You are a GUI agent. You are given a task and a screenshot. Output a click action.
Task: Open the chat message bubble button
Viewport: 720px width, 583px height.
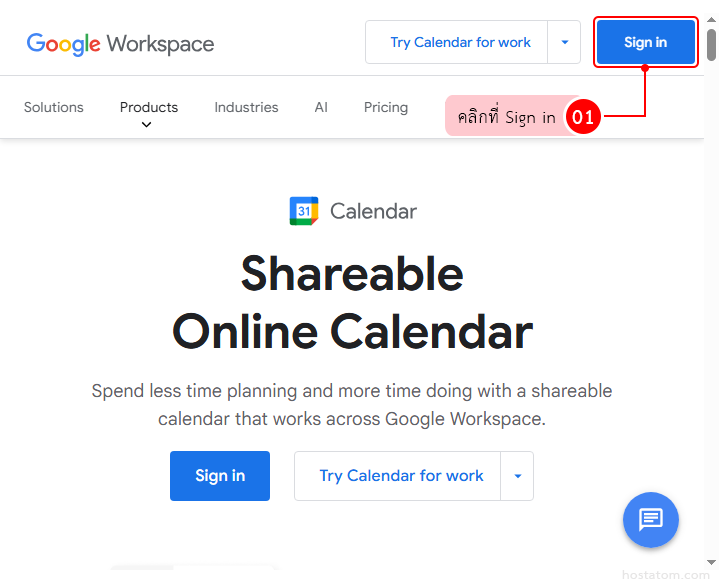click(x=651, y=519)
